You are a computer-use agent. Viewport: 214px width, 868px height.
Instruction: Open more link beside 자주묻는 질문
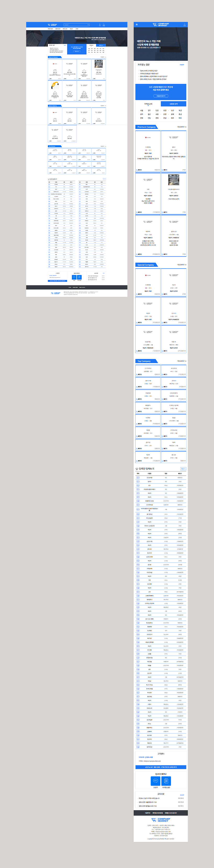click(182, 65)
